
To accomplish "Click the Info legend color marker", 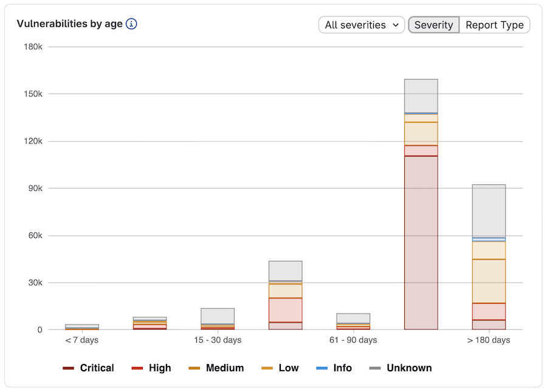I will pyautogui.click(x=322, y=368).
